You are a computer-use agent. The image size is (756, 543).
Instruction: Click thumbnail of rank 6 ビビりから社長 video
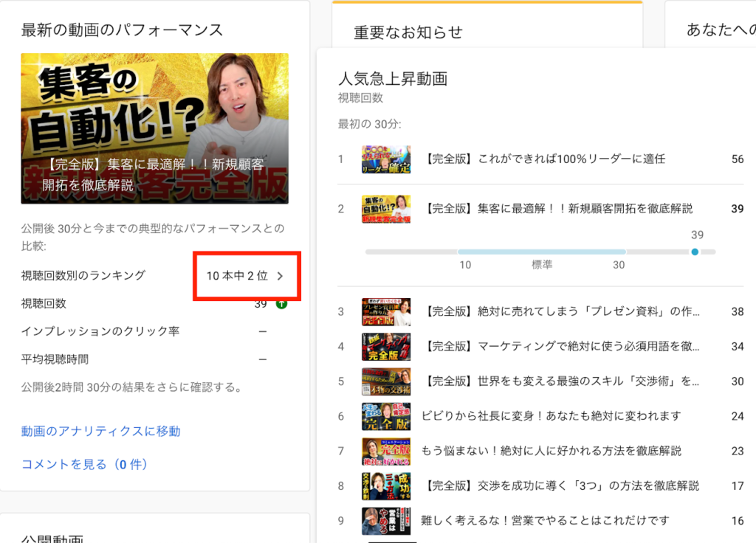385,416
